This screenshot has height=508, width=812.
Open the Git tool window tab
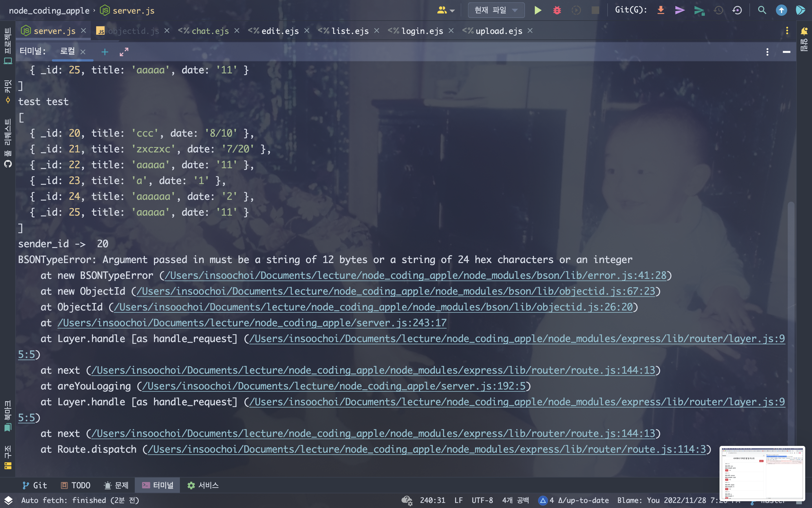click(35, 485)
